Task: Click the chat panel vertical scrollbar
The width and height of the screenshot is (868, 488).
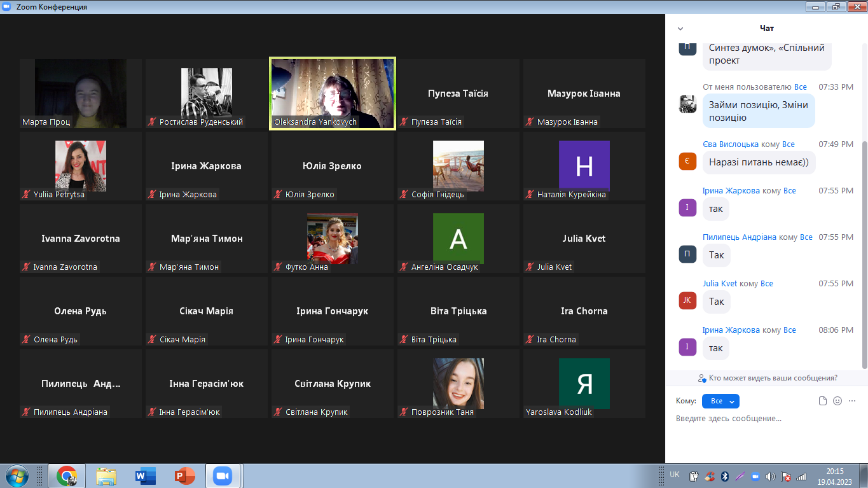Action: click(x=864, y=254)
